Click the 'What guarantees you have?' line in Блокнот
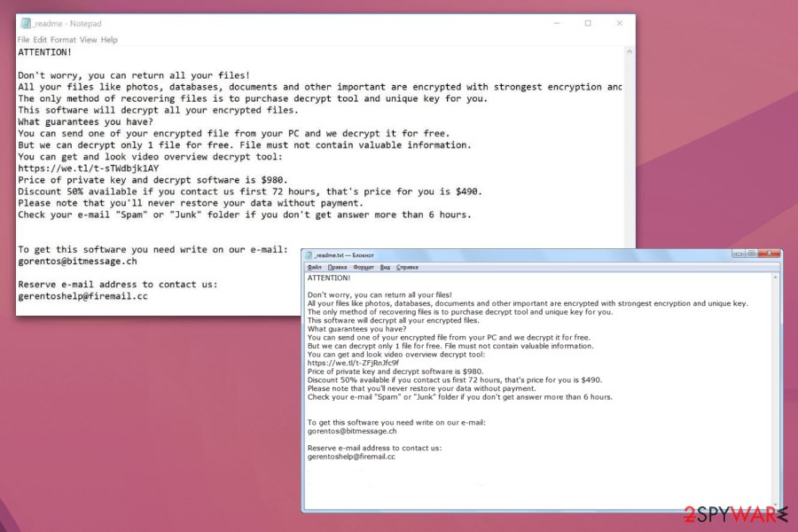798x532 pixels. (356, 329)
